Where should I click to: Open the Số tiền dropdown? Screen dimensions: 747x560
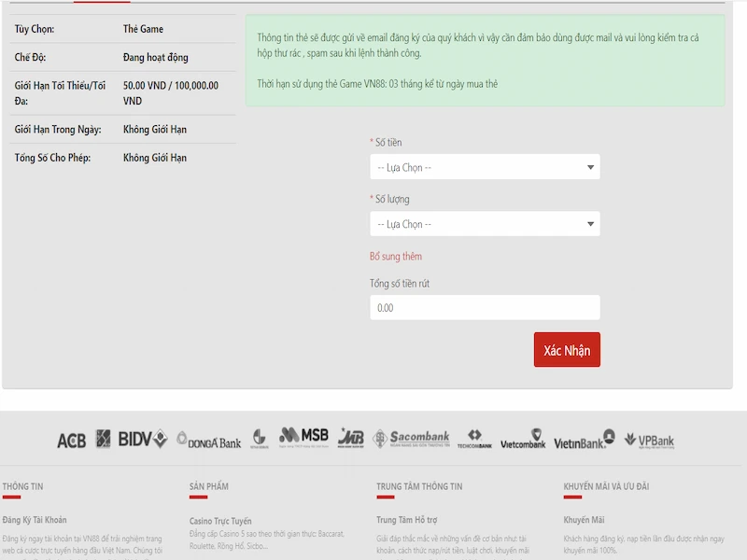485,168
